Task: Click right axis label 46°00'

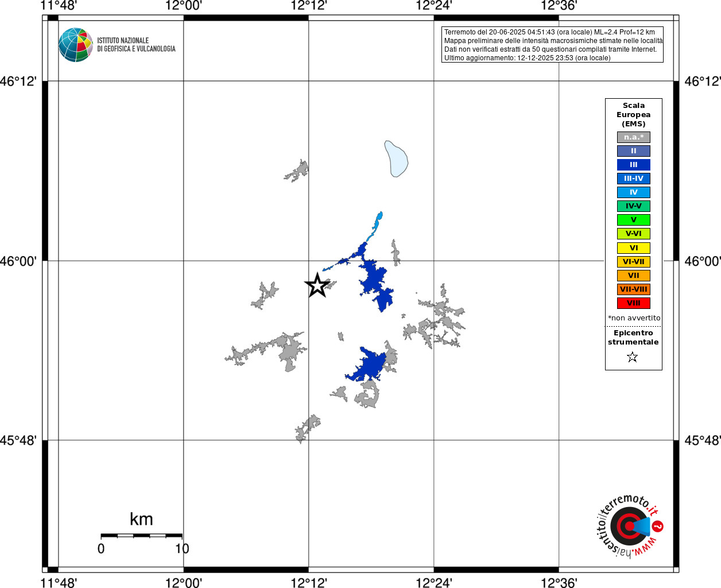Action: click(703, 261)
